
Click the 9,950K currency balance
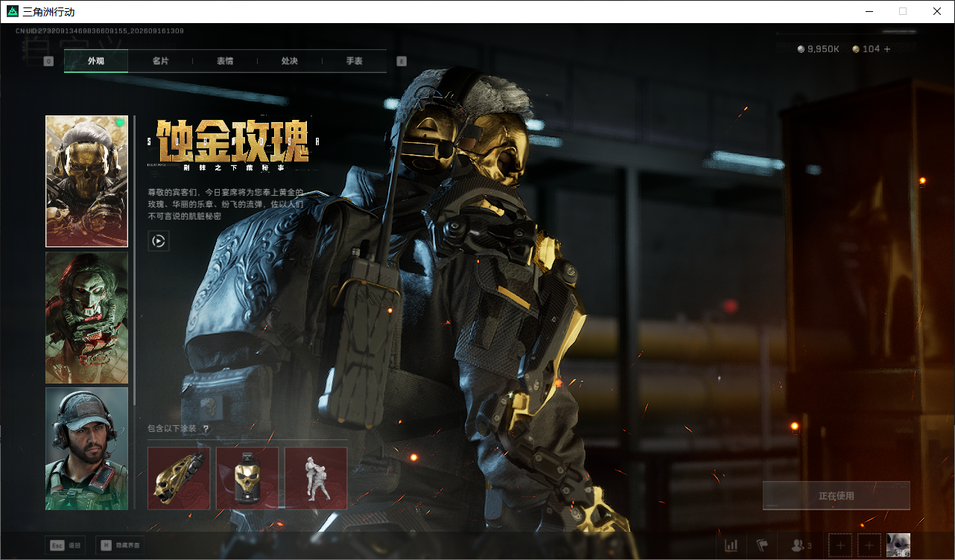coord(818,49)
